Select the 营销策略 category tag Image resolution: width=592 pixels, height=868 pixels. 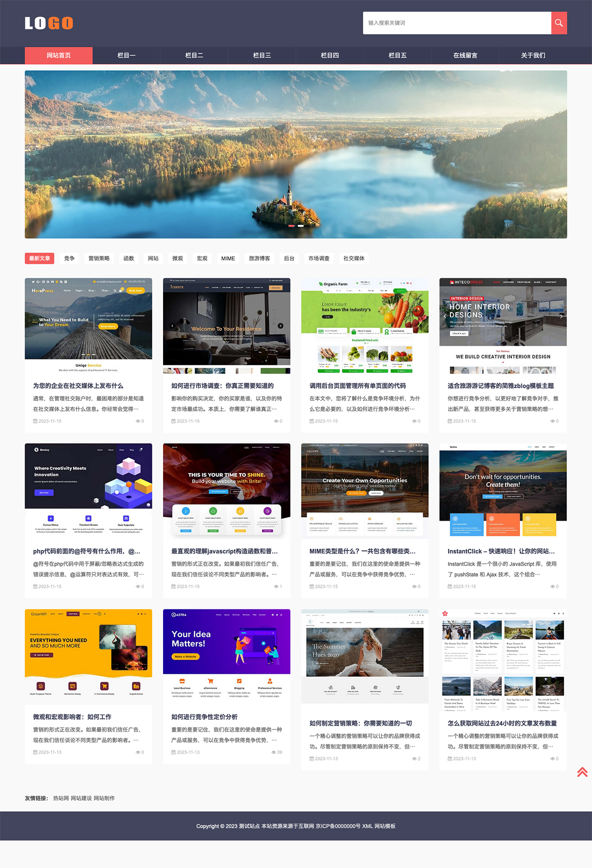point(99,259)
